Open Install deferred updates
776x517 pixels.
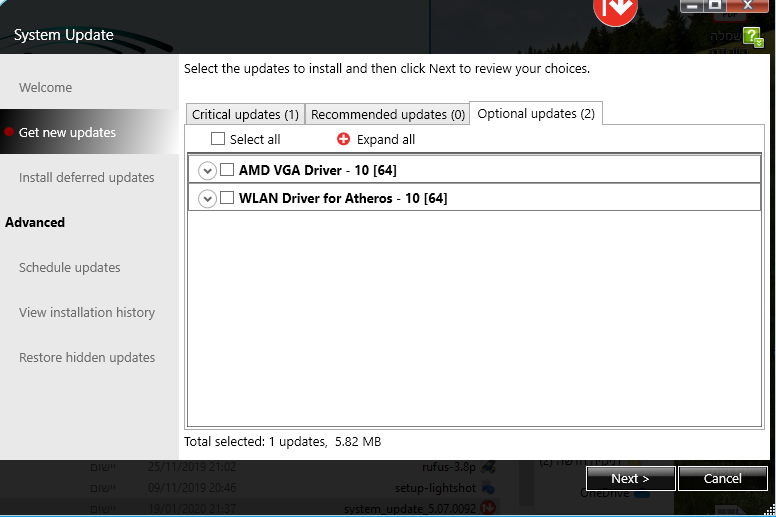pos(87,178)
